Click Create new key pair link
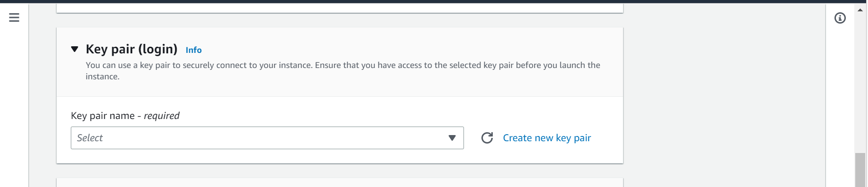This screenshot has width=868, height=187. click(x=547, y=138)
